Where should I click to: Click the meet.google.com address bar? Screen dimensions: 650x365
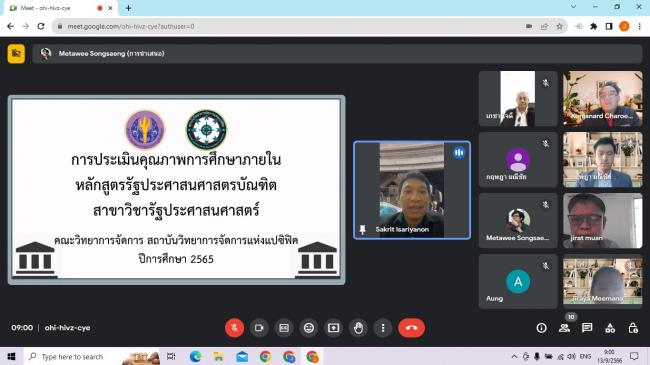290,26
